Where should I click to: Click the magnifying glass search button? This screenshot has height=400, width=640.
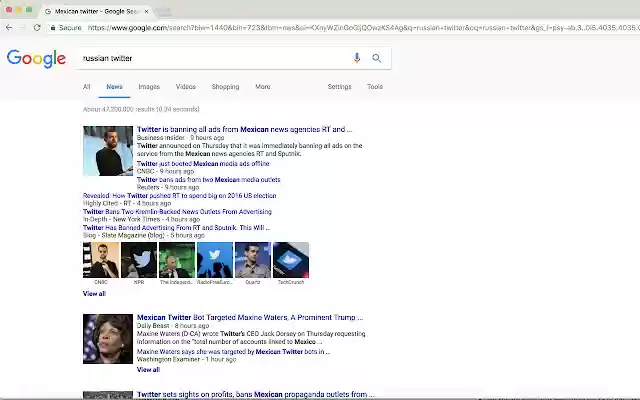click(x=377, y=58)
